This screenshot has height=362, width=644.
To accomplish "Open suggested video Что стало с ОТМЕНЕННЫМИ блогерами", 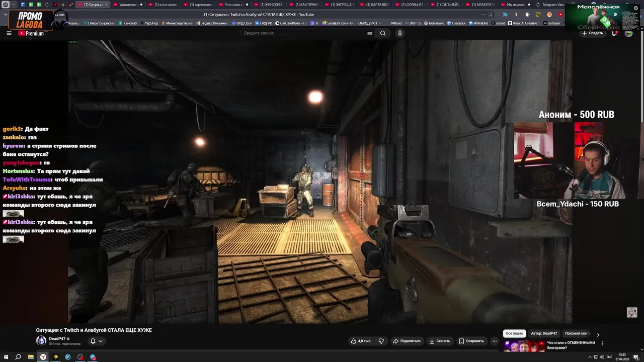I will coord(571,345).
